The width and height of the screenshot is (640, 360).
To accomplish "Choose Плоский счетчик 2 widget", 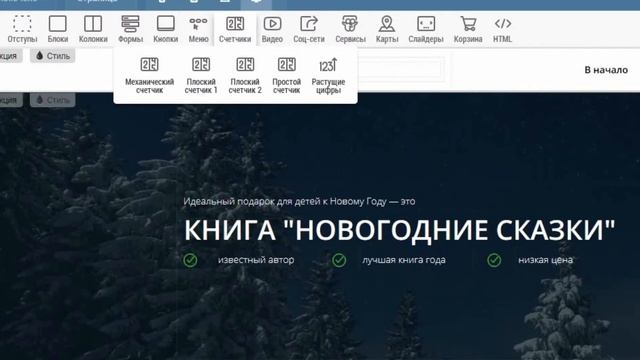I will coord(245,75).
